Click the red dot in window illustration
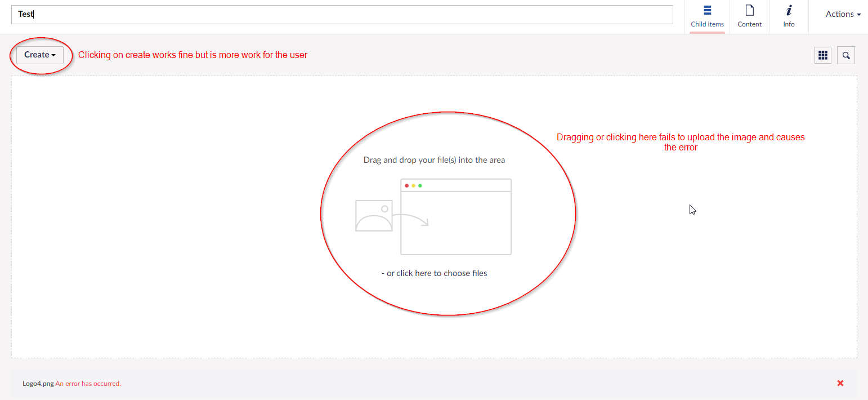Image resolution: width=868 pixels, height=400 pixels. click(x=406, y=185)
